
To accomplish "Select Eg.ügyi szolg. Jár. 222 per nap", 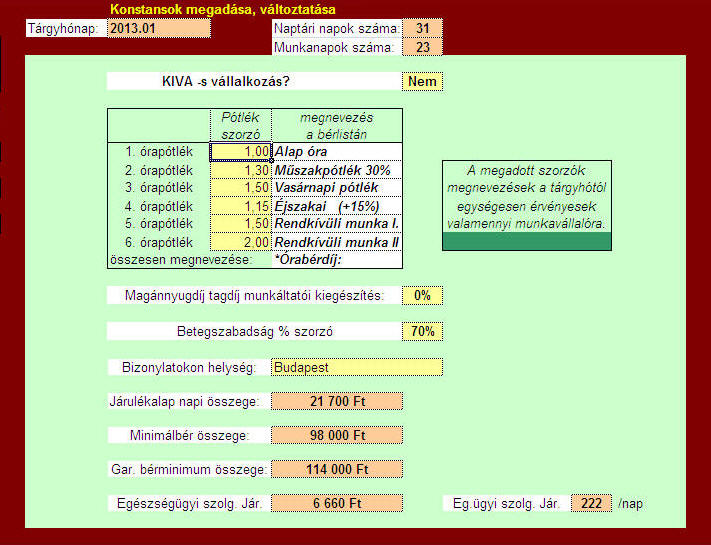I will tap(591, 503).
